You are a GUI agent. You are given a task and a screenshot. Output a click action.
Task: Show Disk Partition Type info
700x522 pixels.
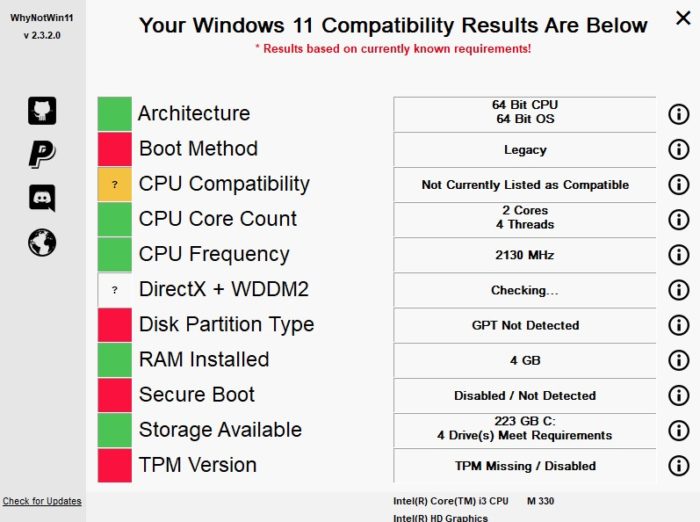point(678,325)
